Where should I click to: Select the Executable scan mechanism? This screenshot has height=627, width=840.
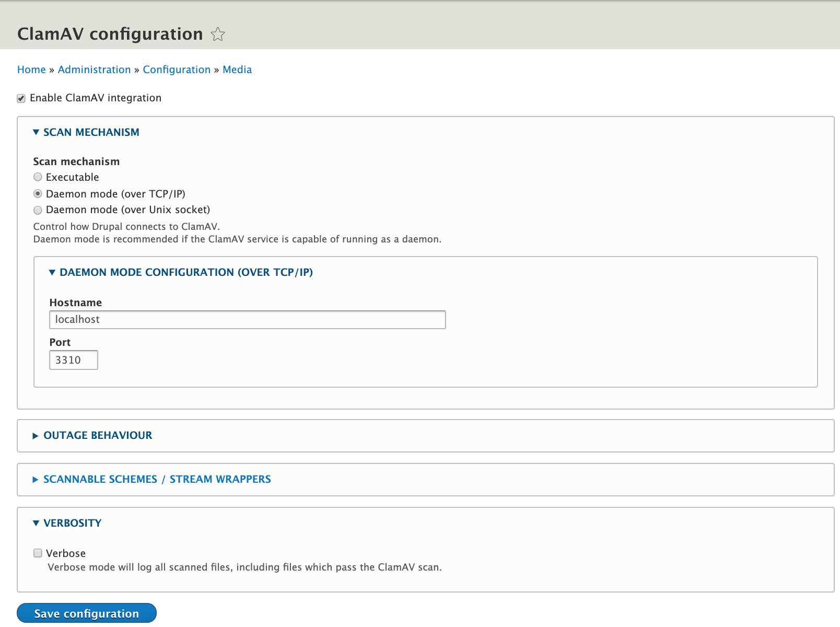click(37, 177)
